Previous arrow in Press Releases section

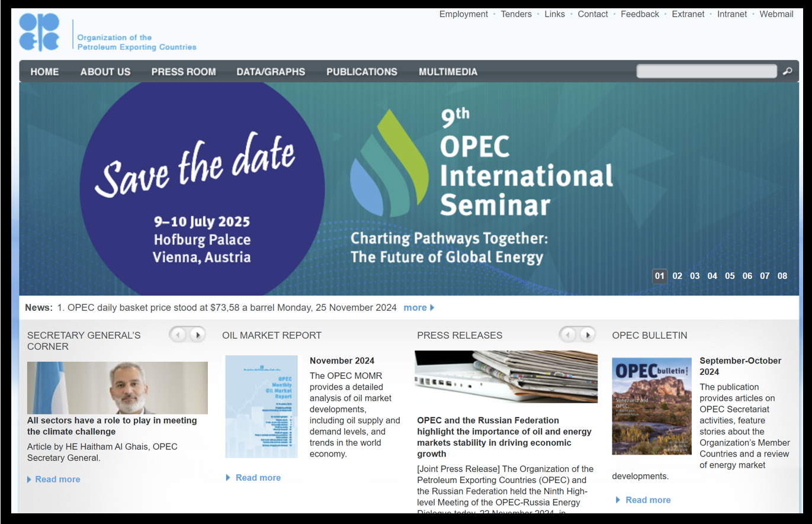[x=567, y=335]
